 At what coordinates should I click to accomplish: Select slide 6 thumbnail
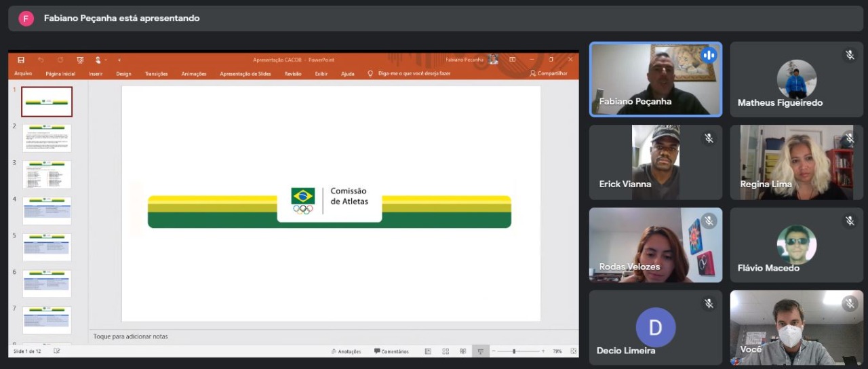tap(47, 284)
